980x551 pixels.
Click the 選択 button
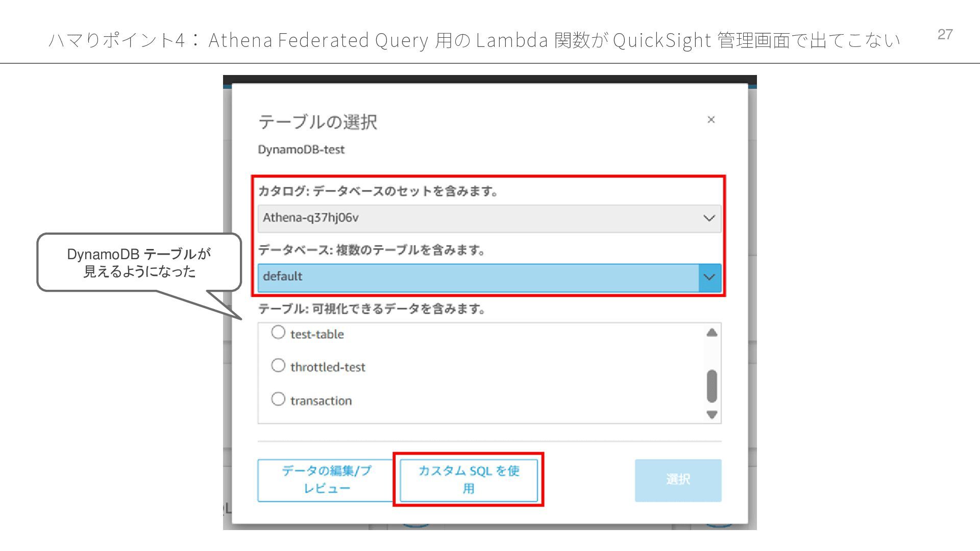tap(678, 480)
